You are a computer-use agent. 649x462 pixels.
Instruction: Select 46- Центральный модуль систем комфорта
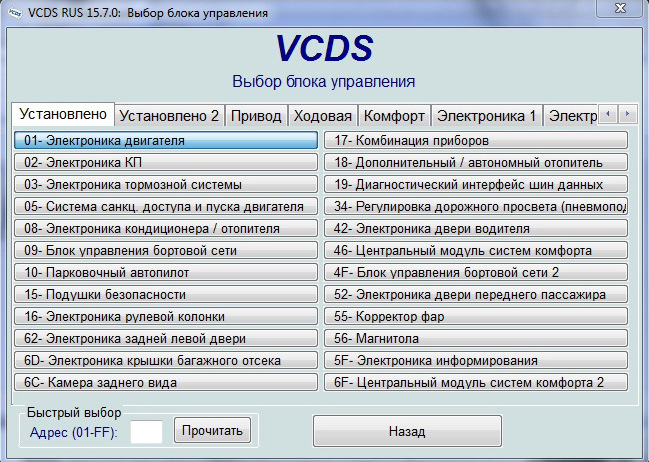476,250
